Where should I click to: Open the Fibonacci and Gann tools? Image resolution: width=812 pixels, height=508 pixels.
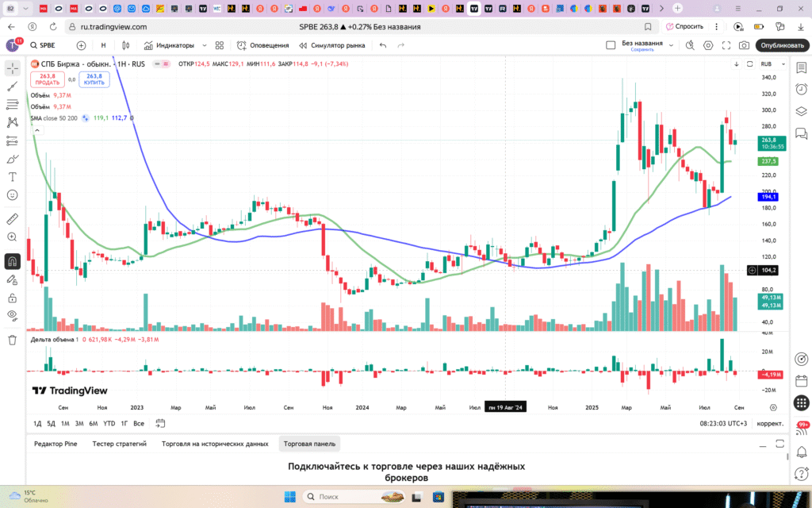pyautogui.click(x=13, y=104)
